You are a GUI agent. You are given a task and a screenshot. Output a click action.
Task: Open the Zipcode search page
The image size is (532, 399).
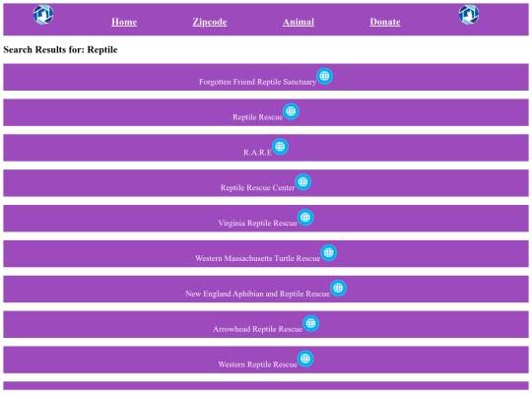tap(210, 22)
